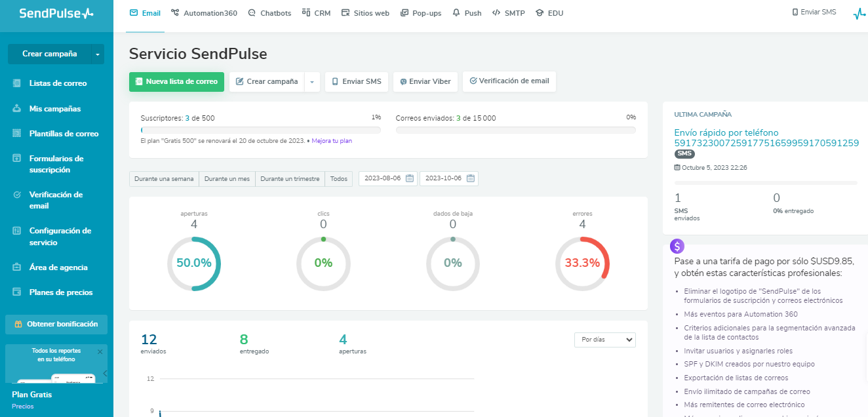Click the SendPulse logo
The height and width of the screenshot is (417, 868).
pos(56,13)
